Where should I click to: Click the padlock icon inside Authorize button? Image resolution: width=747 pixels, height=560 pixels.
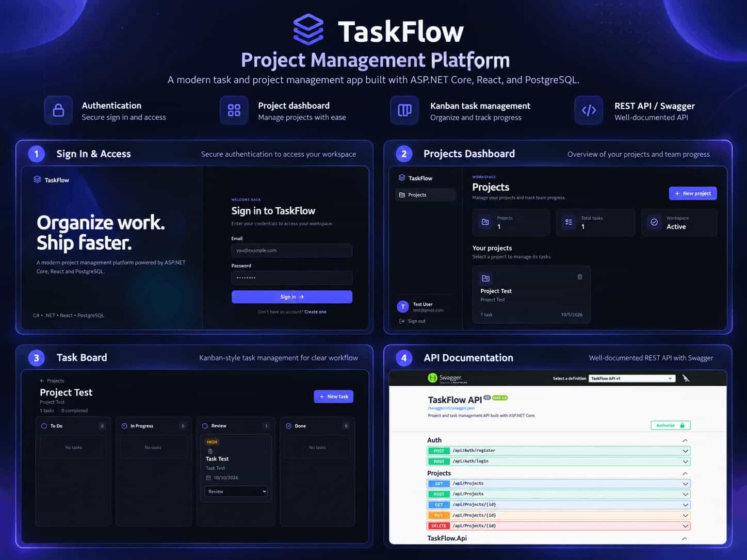pyautogui.click(x=682, y=425)
